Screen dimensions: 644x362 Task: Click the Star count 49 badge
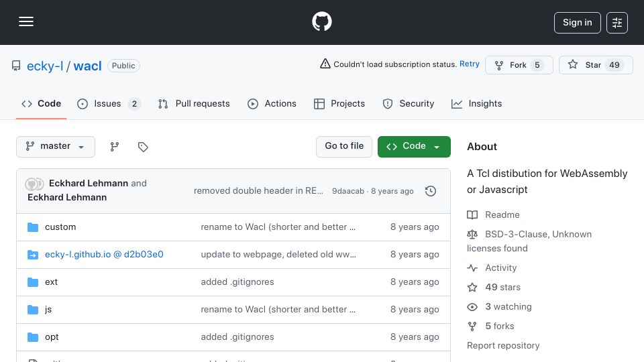[x=614, y=65]
